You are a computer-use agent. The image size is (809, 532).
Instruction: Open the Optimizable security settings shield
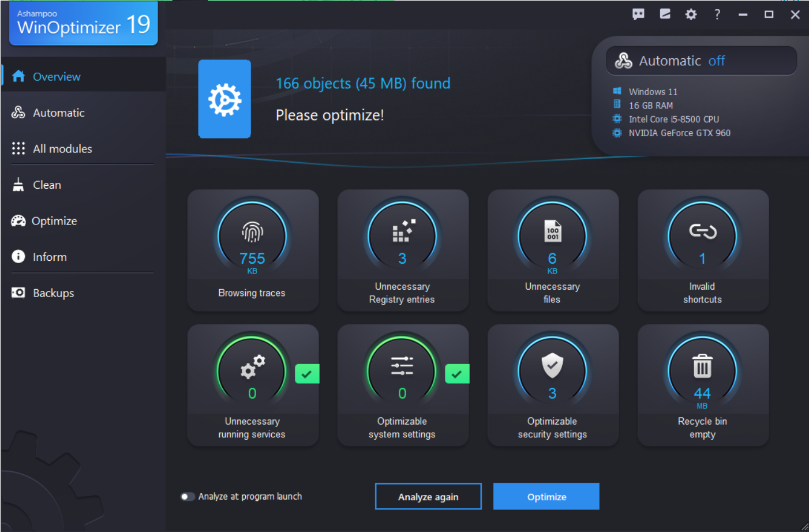point(552,366)
